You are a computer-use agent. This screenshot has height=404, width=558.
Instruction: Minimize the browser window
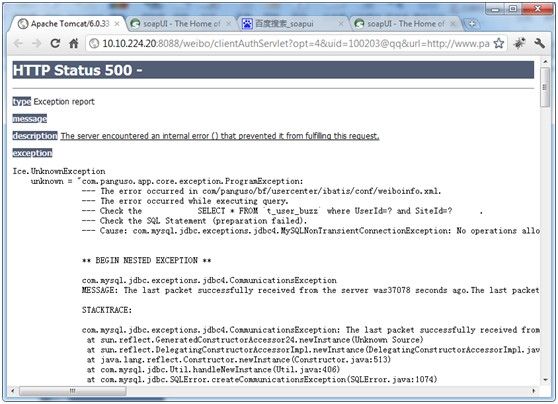click(x=495, y=9)
